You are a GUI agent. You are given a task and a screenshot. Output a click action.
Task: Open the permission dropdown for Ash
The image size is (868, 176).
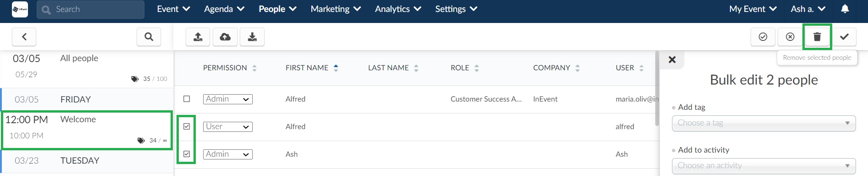[x=228, y=154]
